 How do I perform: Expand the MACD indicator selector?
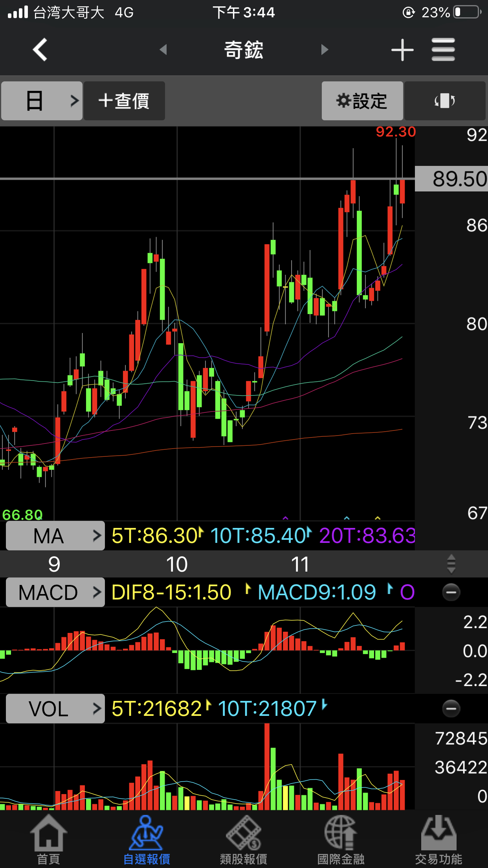point(55,592)
